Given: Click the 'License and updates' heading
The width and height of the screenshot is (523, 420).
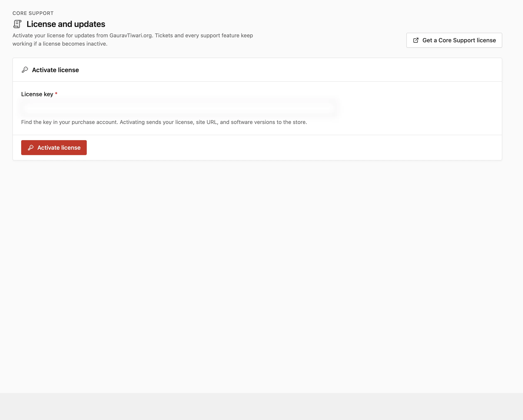Looking at the screenshot, I should point(66,24).
